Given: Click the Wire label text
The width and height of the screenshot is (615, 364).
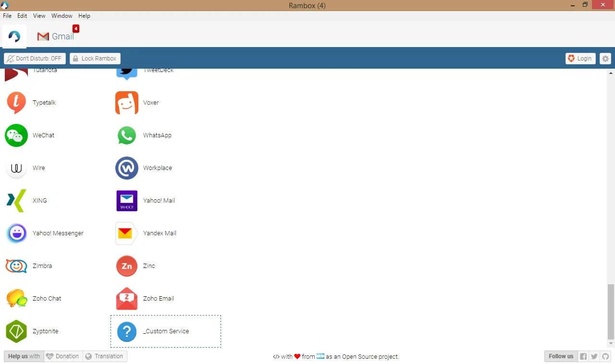Looking at the screenshot, I should [39, 168].
